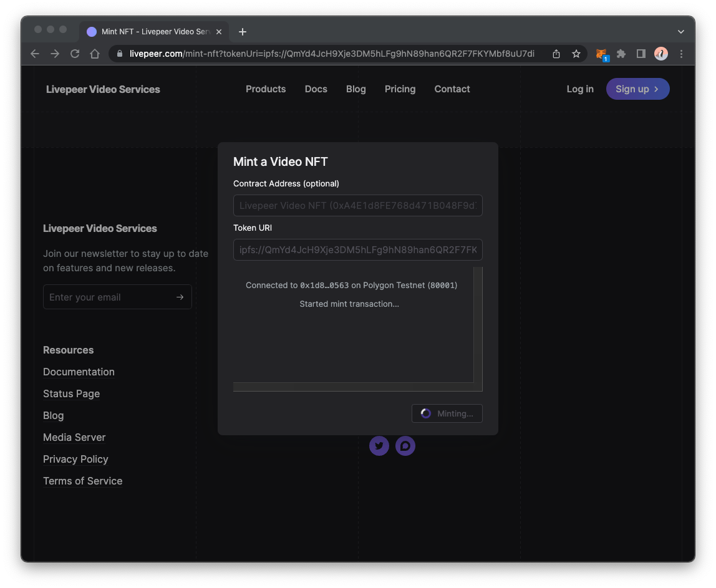Viewport: 716px width, 588px height.
Task: Bookmark page with star icon
Action: click(x=576, y=54)
